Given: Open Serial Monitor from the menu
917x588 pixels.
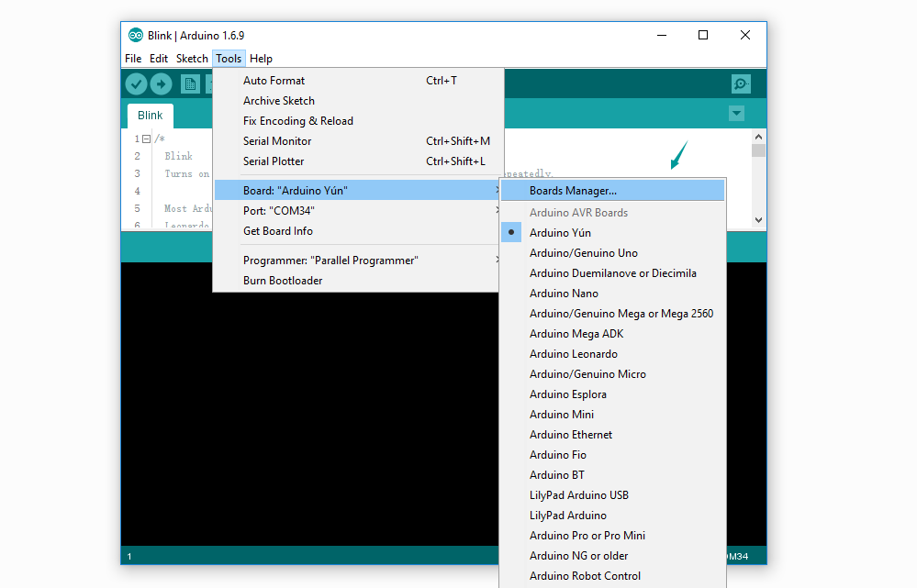Looking at the screenshot, I should tap(359, 141).
